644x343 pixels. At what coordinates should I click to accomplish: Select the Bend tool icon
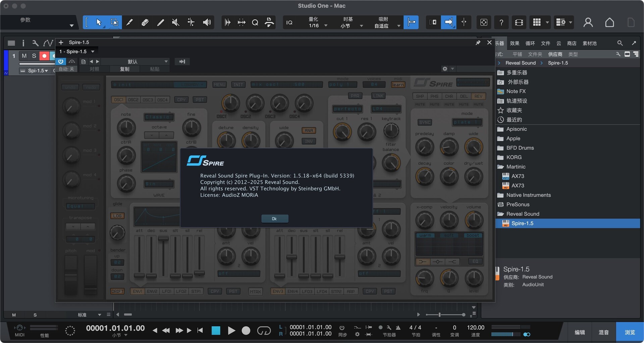(191, 22)
